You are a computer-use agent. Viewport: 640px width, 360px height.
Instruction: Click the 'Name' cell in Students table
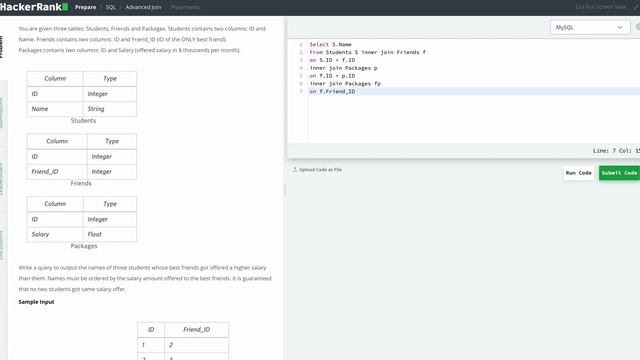pos(55,109)
